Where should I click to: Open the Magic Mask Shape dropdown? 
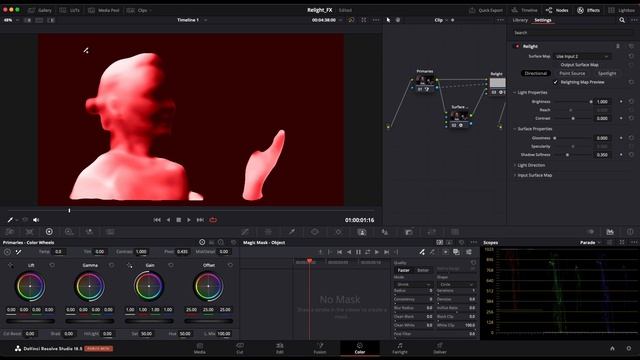456,284
